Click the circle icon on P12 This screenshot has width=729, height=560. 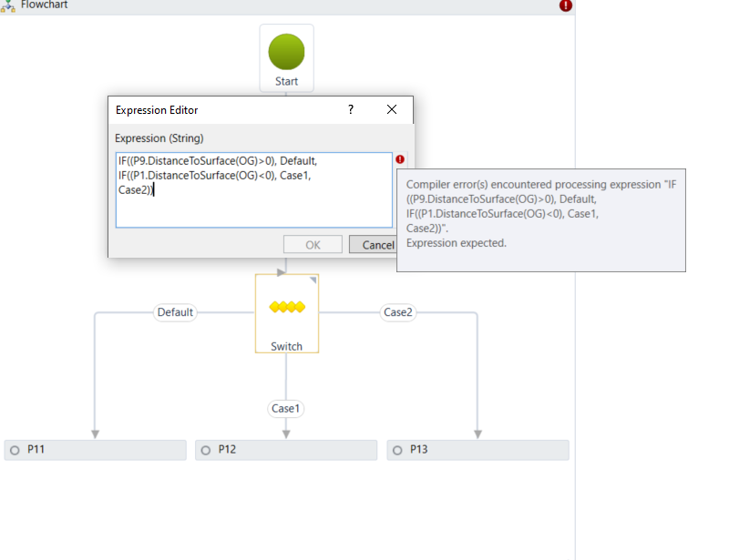(206, 451)
